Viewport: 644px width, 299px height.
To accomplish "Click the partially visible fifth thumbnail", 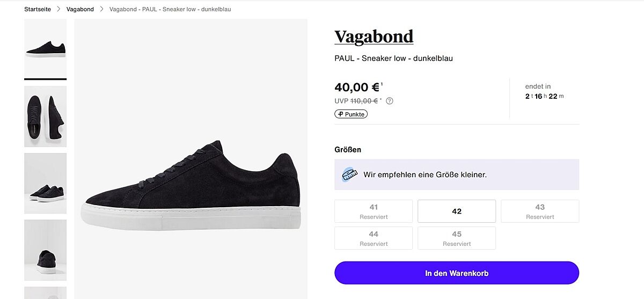I will (46, 293).
